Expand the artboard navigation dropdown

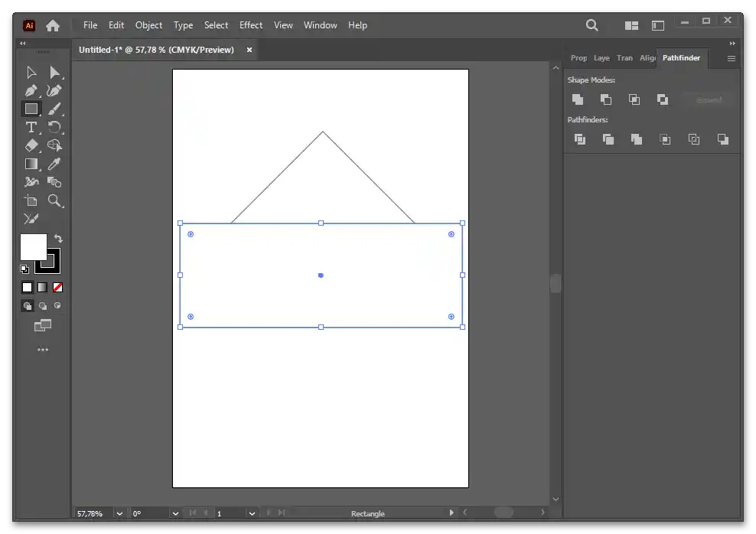pos(251,513)
